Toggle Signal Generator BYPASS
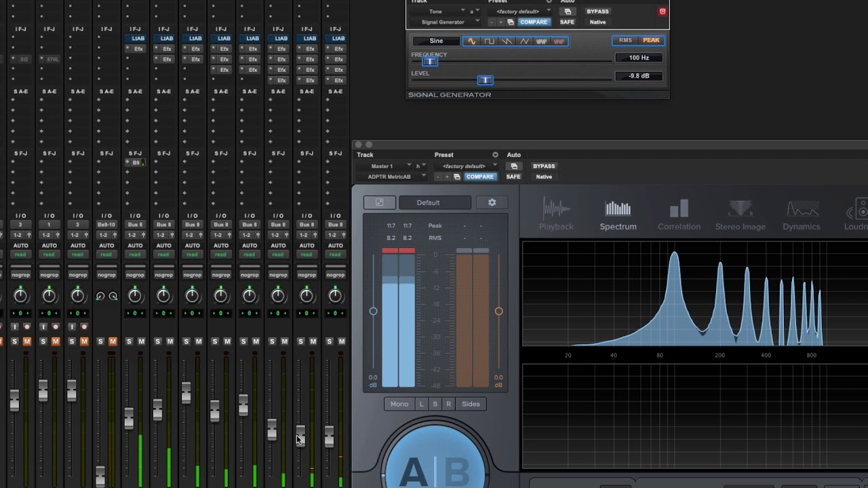Screen dimensions: 868x488 coord(597,12)
